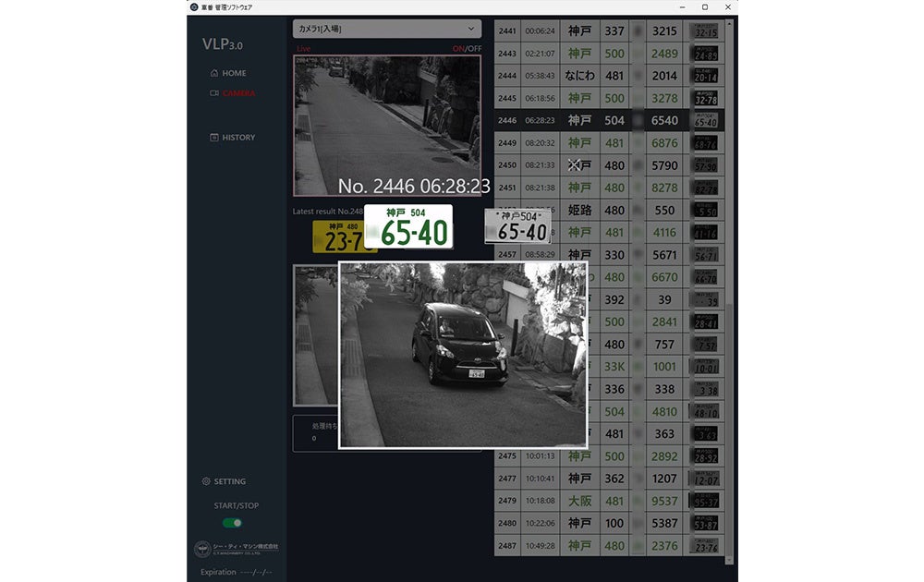The image size is (924, 582).
Task: Click time 08:20:32 in row 2449
Action: [540, 142]
